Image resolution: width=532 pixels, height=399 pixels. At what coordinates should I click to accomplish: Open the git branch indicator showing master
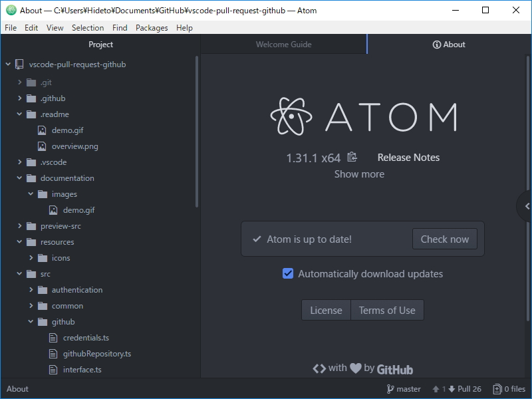click(x=404, y=388)
